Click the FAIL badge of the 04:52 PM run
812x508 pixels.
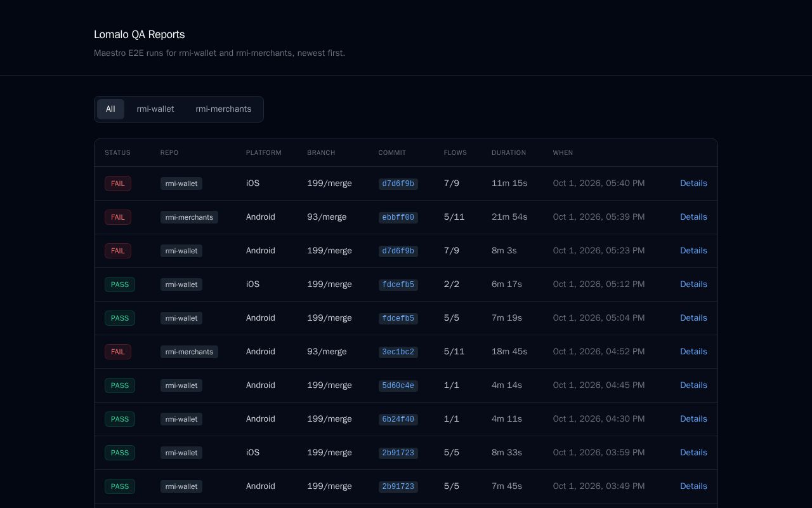pyautogui.click(x=118, y=352)
